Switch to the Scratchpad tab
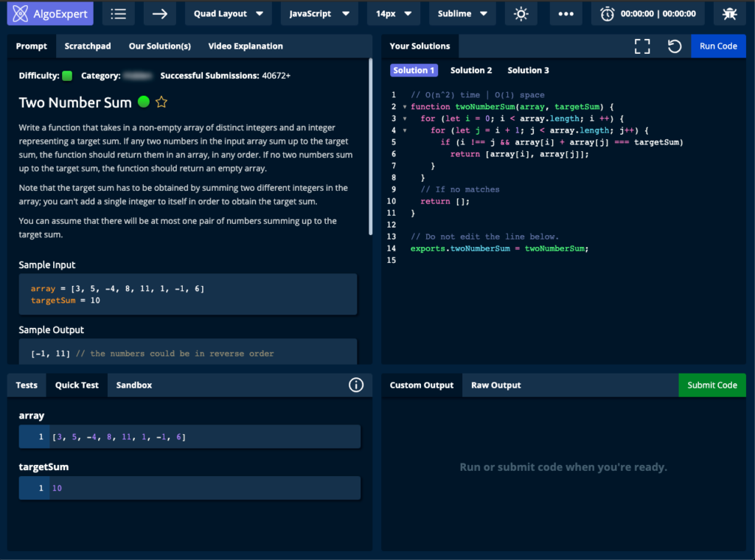755x560 pixels. [x=88, y=46]
